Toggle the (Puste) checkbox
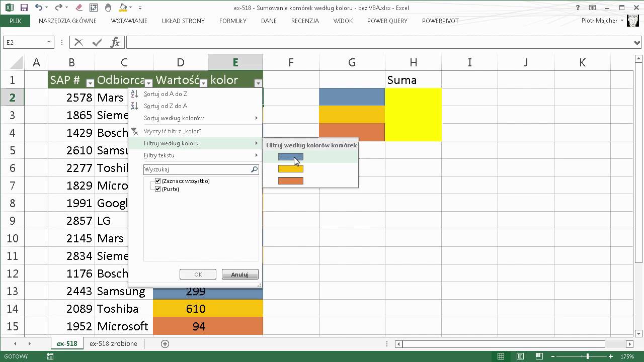The image size is (644, 362). (x=158, y=189)
